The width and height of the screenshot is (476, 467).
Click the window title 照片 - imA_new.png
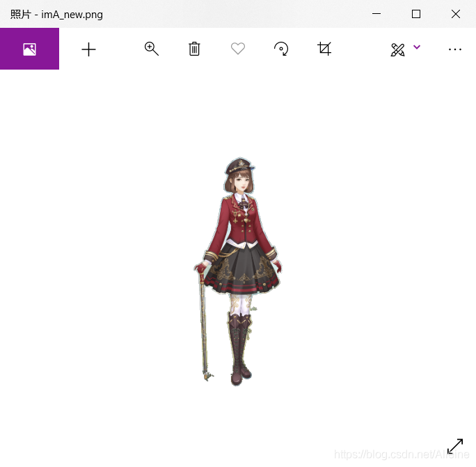click(x=56, y=15)
